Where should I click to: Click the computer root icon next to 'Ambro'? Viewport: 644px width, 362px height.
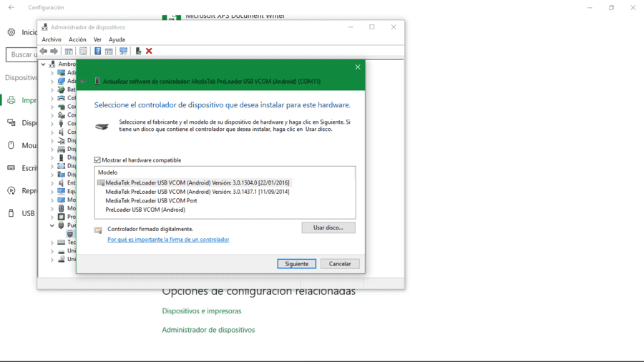point(52,64)
